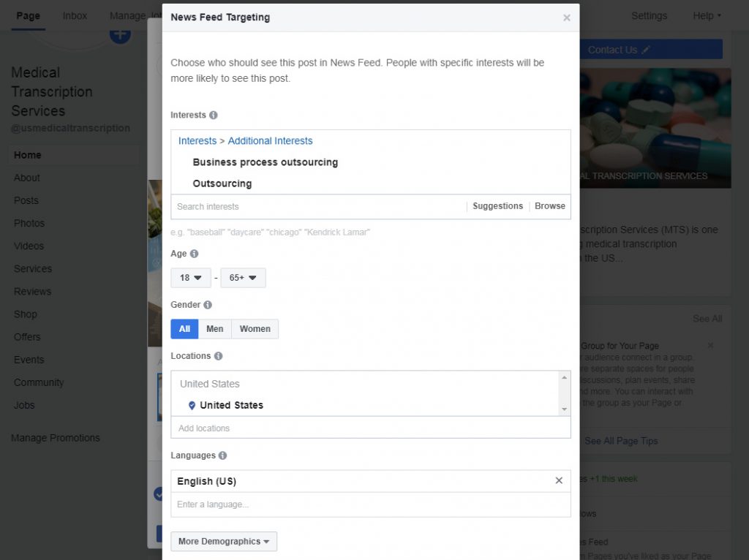Select the Men gender option
Screen dimensions: 749x560
pyautogui.click(x=214, y=329)
